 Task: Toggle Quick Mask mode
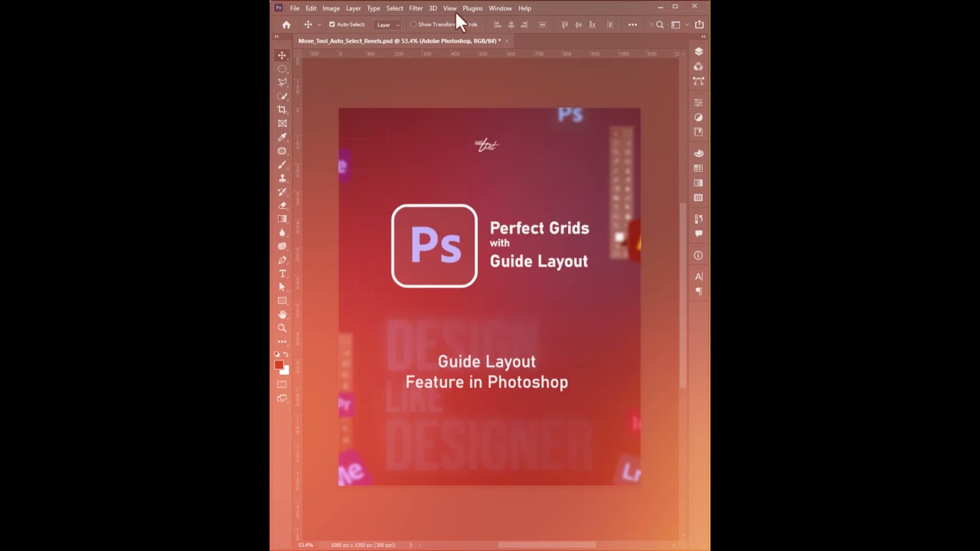[x=282, y=384]
